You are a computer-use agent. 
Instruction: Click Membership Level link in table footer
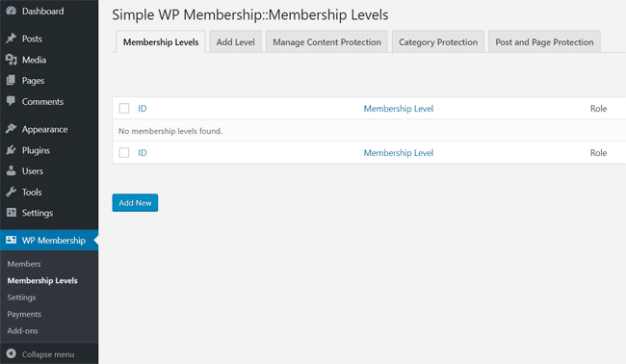tap(399, 153)
